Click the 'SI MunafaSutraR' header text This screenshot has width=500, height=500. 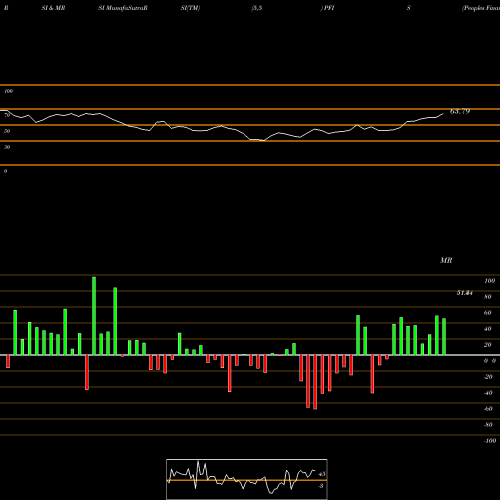pos(123,8)
